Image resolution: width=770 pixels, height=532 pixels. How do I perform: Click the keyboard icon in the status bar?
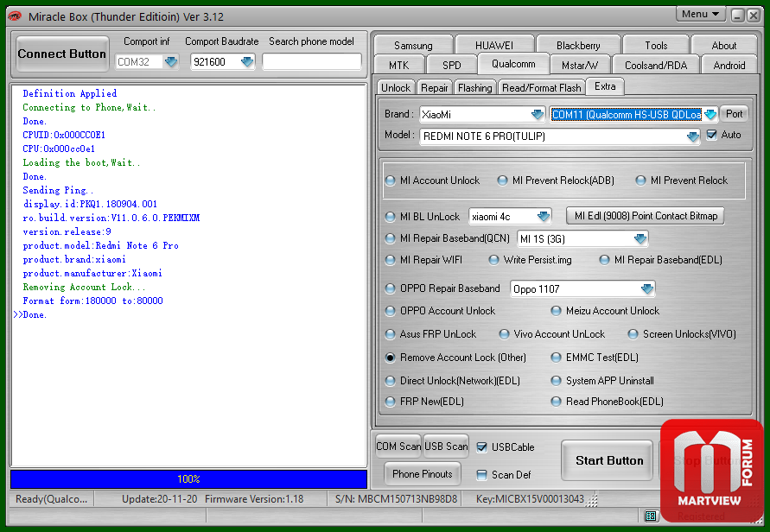tap(651, 516)
